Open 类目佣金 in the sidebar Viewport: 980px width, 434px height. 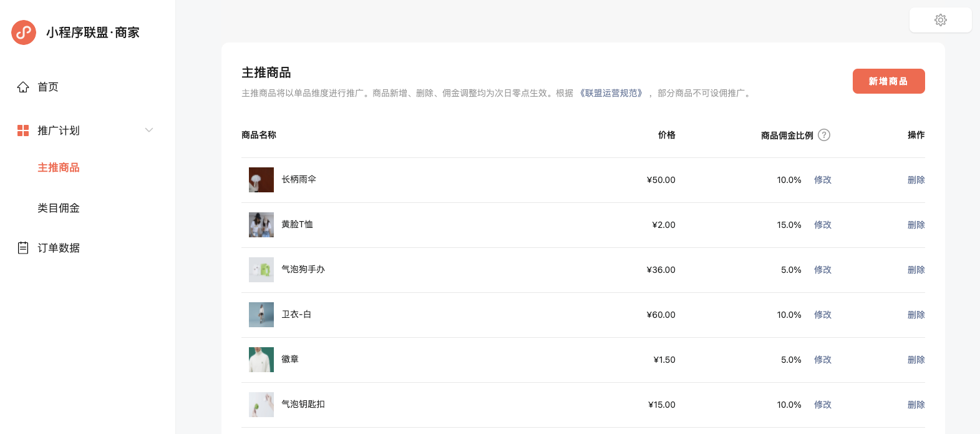59,208
